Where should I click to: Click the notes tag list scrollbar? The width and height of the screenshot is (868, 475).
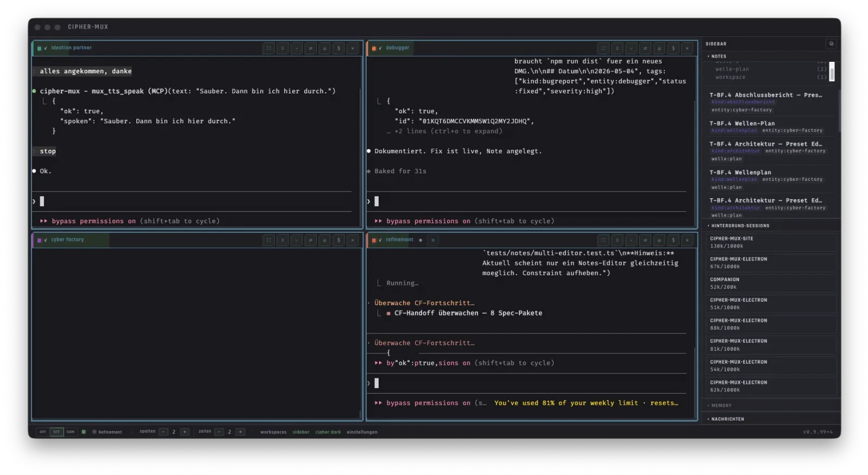tap(832, 71)
